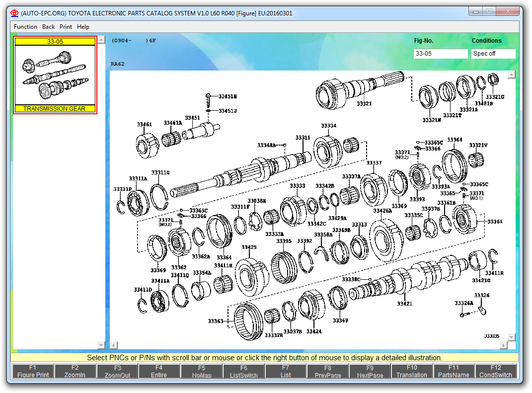Select part number 33326 label
The image size is (532, 393).
(x=482, y=295)
